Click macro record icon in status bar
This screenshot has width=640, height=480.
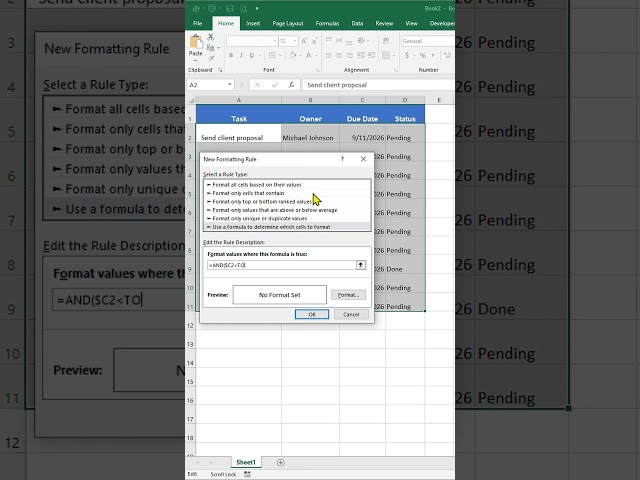click(x=247, y=474)
